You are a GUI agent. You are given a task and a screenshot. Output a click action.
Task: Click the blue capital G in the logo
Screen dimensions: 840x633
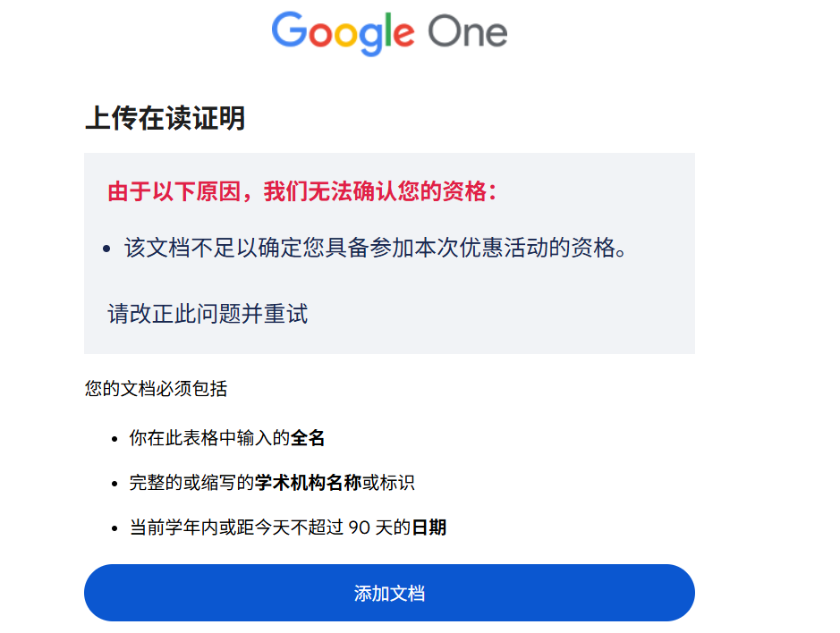(290, 32)
